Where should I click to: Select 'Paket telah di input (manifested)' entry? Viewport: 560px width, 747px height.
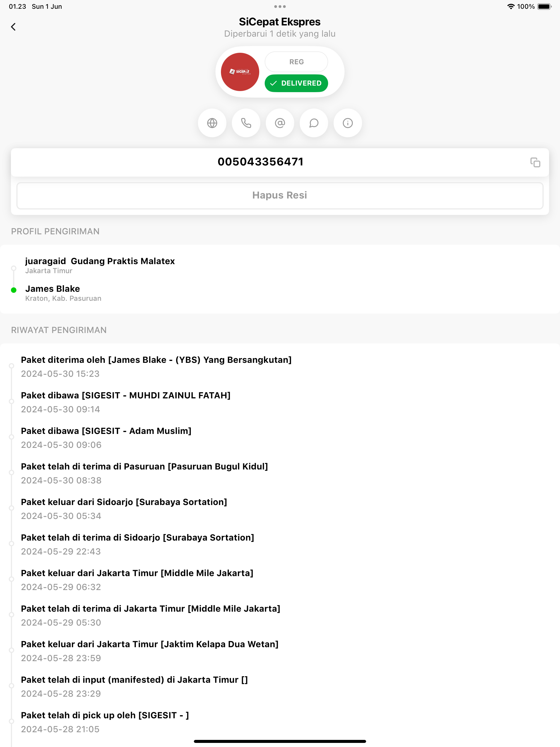[x=135, y=680]
